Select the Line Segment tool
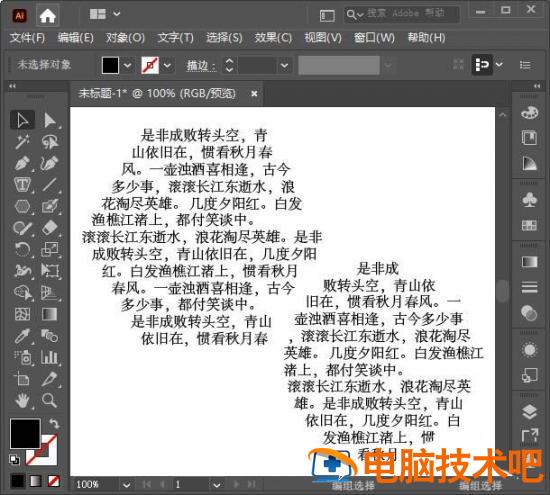Screen dimensions: 550x495 click(x=50, y=185)
